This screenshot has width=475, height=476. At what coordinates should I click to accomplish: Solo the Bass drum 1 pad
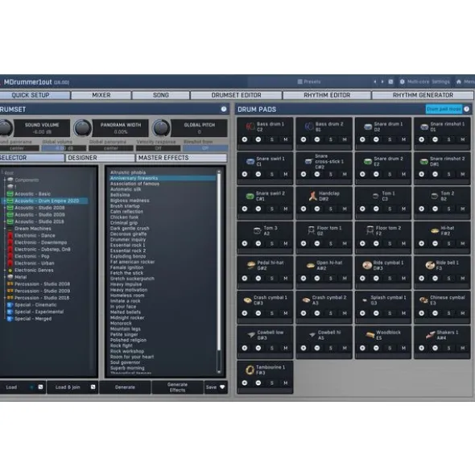271,139
